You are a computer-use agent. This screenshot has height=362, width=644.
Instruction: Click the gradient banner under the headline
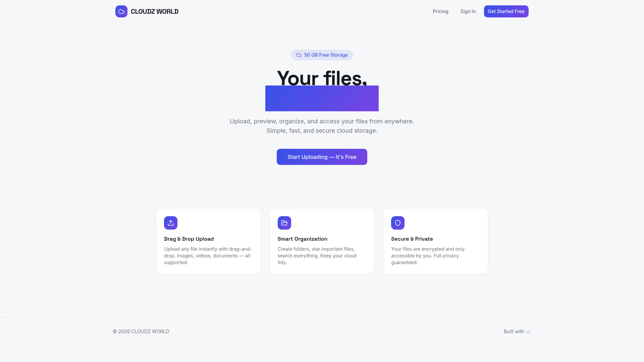tap(322, 98)
